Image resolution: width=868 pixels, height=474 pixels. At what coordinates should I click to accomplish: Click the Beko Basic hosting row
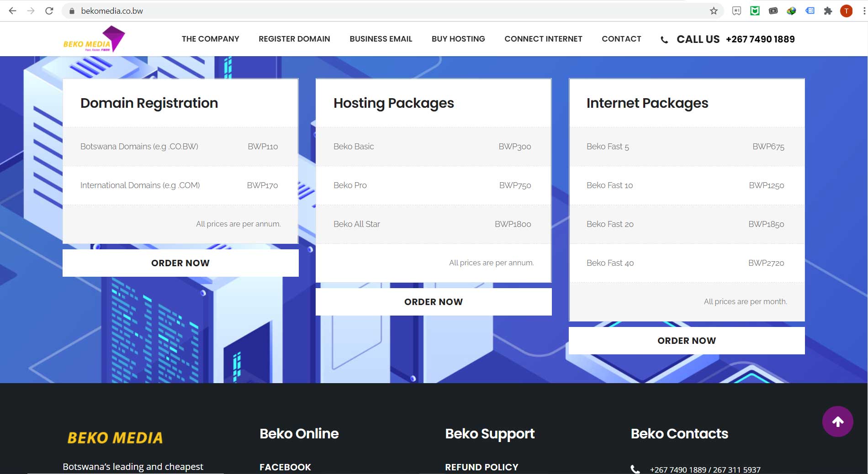pyautogui.click(x=434, y=147)
